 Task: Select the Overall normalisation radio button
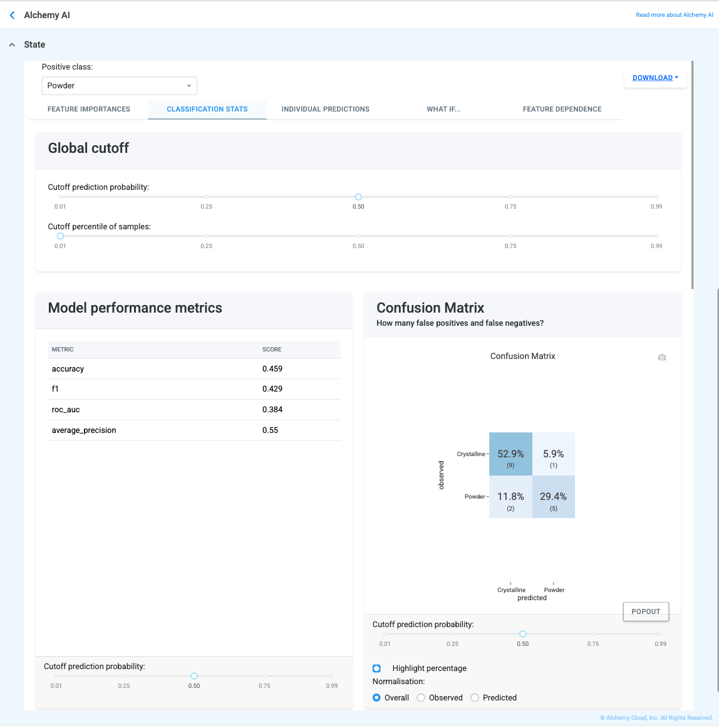[376, 697]
